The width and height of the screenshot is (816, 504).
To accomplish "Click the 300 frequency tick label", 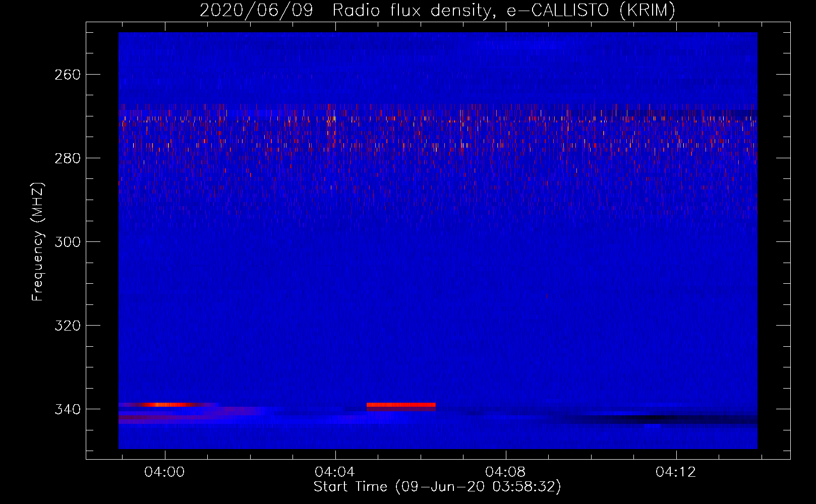I will coord(68,242).
